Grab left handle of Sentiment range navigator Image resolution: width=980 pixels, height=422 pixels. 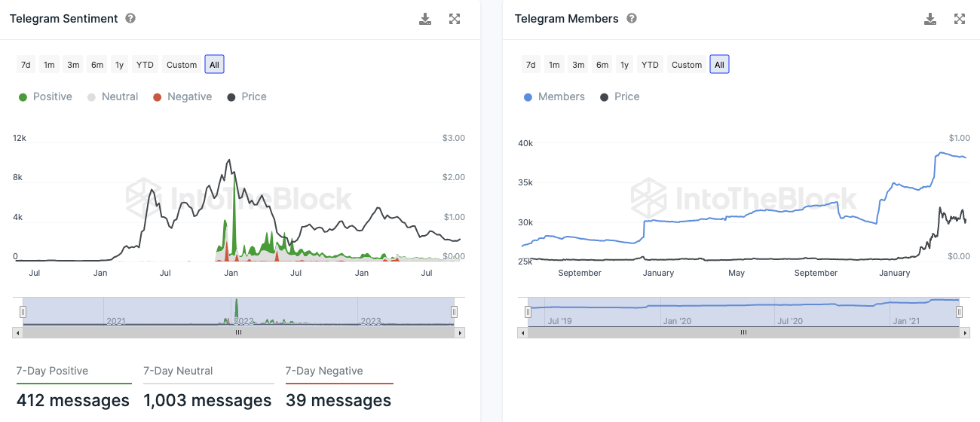(23, 311)
